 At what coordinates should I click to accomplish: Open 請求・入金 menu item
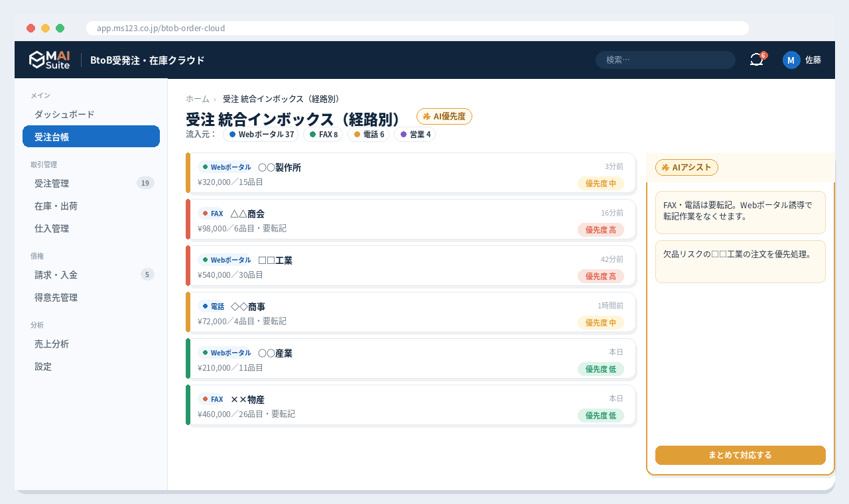coord(91,275)
